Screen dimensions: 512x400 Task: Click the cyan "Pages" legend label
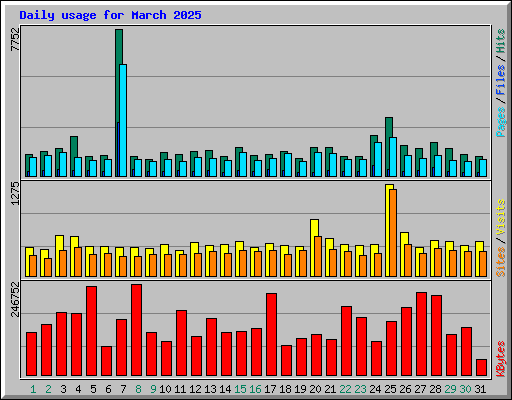pyautogui.click(x=500, y=122)
